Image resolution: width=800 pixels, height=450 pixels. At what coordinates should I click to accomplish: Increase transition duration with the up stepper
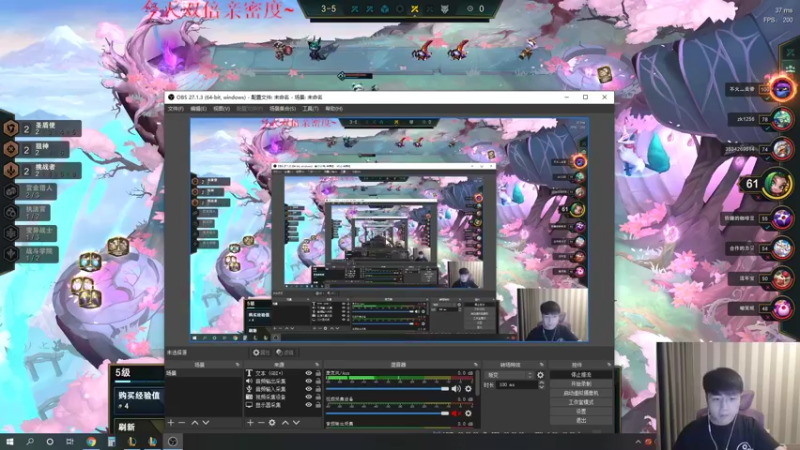[x=541, y=383]
